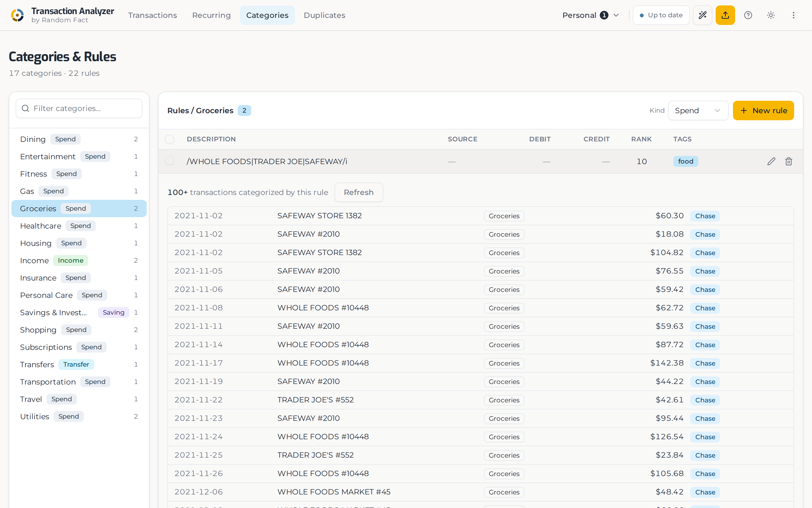The image size is (812, 508).
Task: Open the three-dot more options menu
Action: (x=793, y=15)
